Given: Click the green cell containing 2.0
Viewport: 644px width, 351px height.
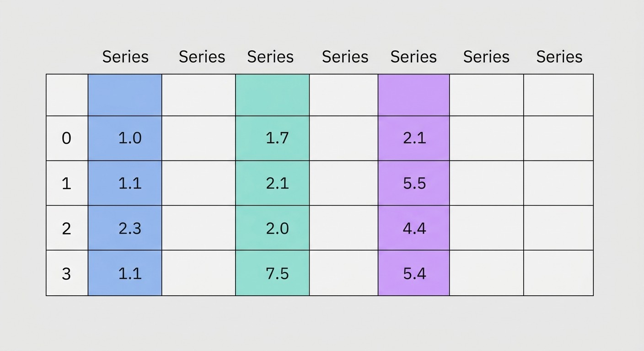Looking at the screenshot, I should click(273, 228).
